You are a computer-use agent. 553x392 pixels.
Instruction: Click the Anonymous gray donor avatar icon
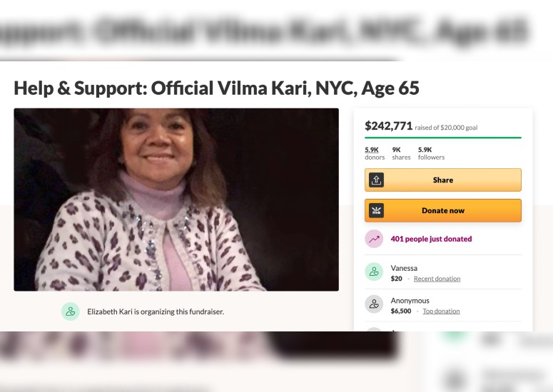pos(374,304)
